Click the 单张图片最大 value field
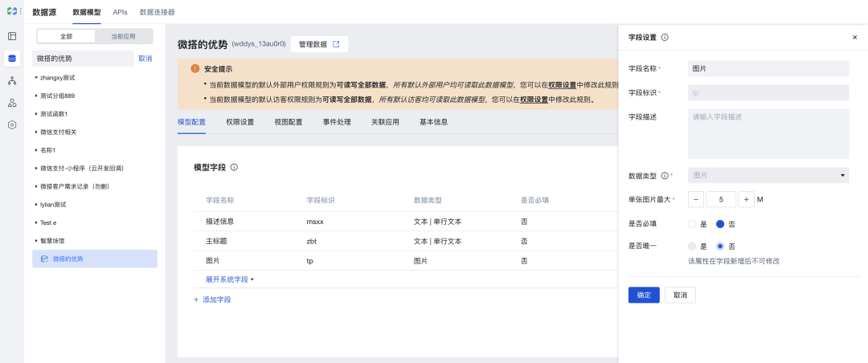Viewport: 868px width, 363px height. (721, 199)
